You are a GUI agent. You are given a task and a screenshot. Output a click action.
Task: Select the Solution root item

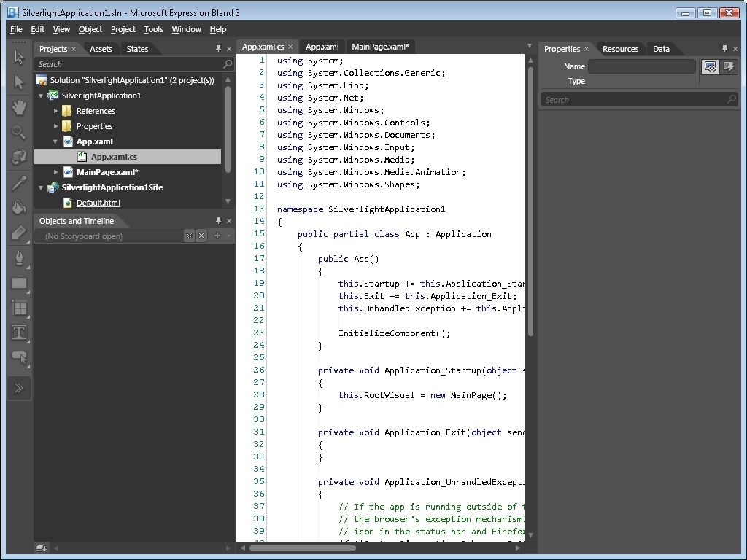128,80
